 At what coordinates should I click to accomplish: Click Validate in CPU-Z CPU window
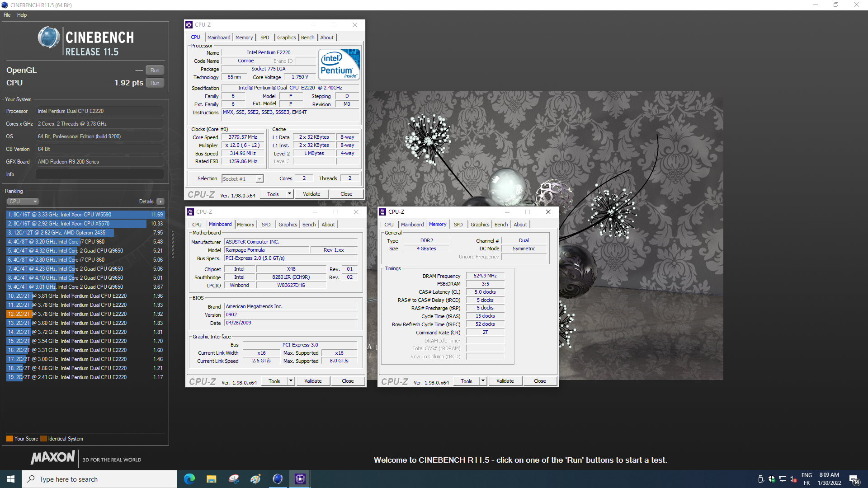click(311, 194)
